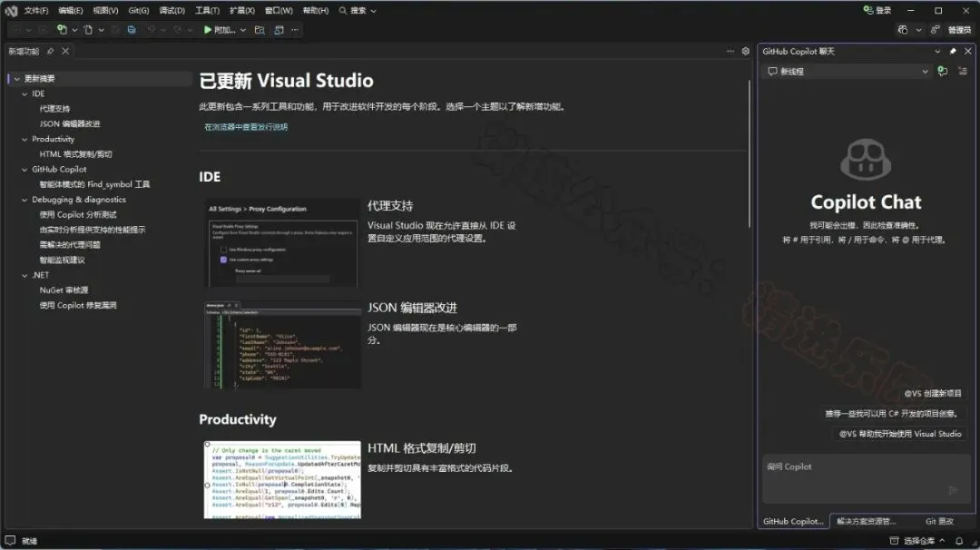Open the 调试(D) menu
This screenshot has width=980, height=550.
(x=171, y=11)
